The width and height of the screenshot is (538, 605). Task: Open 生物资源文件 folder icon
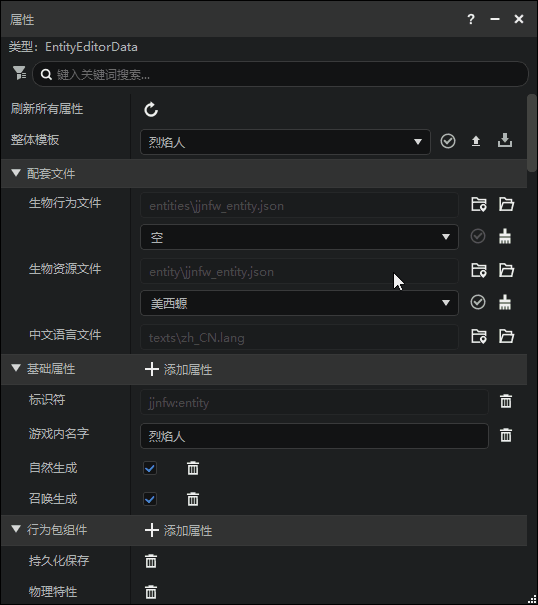click(506, 270)
